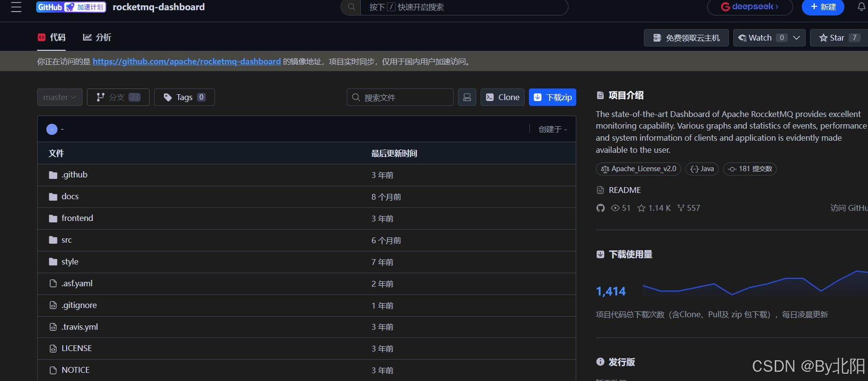868x381 pixels.
Task: Click the Java language badge
Action: [x=702, y=169]
